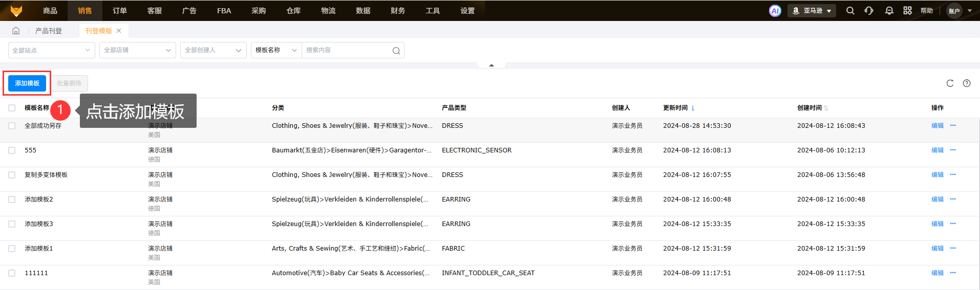Expand the account dropdown arrow

click(x=970, y=11)
